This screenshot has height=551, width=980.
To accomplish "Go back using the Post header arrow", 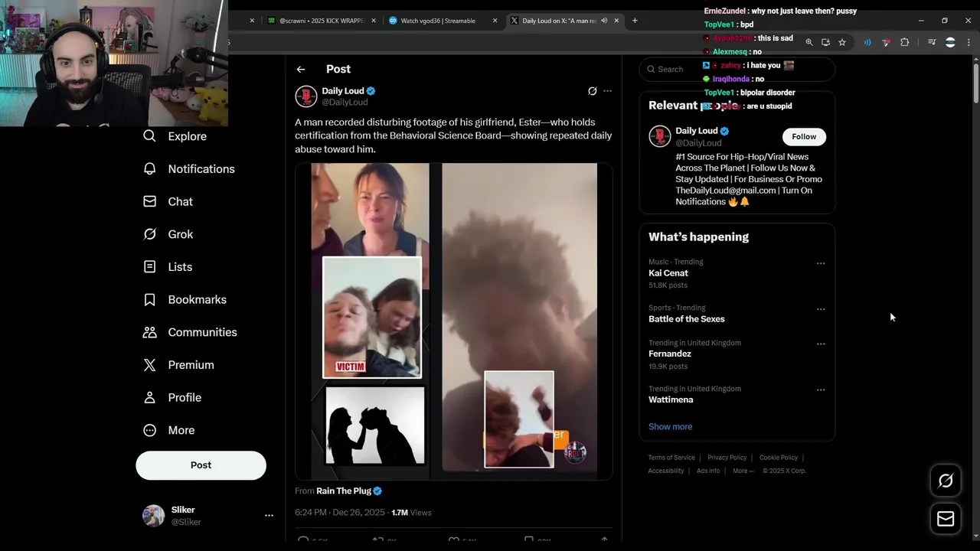I will click(301, 70).
